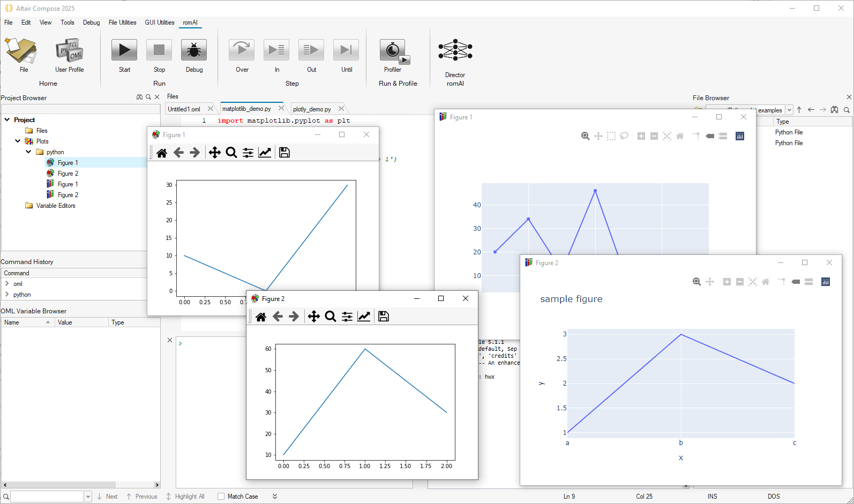
Task: Toggle Pan mode in plotly Figure 2 modebar
Action: [710, 282]
